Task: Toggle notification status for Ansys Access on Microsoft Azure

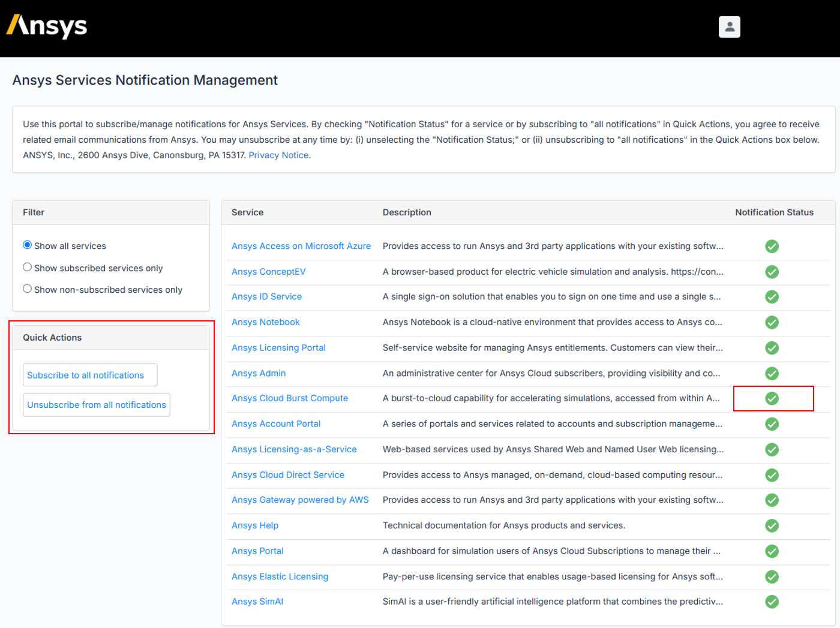Action: tap(772, 247)
